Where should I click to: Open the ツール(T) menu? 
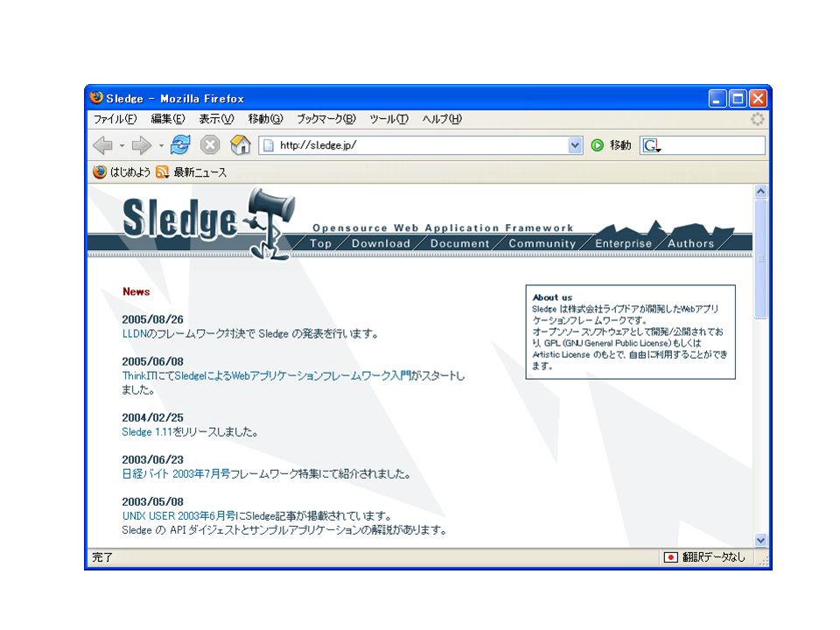click(x=388, y=119)
